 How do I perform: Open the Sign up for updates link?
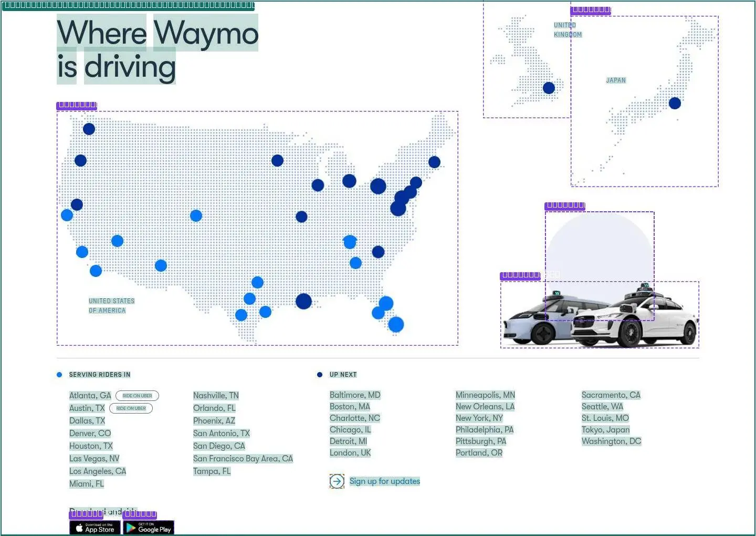coord(385,481)
